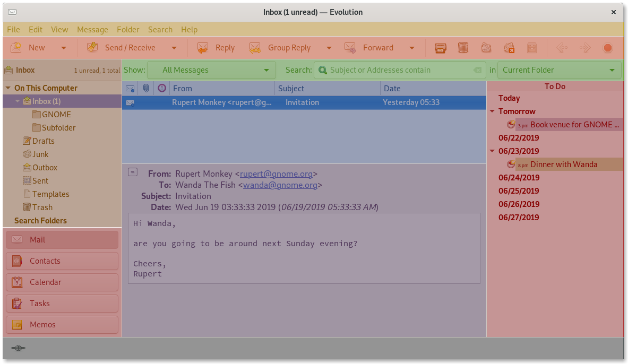Open the New button dropdown arrow
The height and width of the screenshot is (364, 628).
click(x=63, y=47)
